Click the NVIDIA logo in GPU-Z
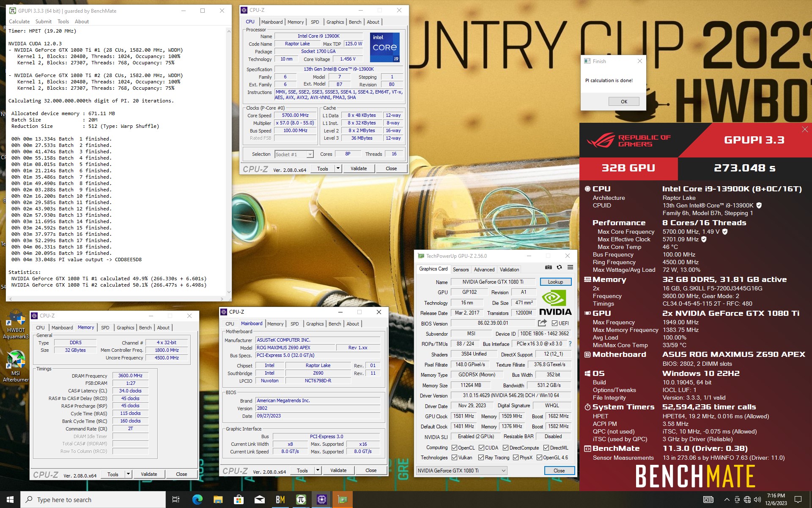The width and height of the screenshot is (812, 508). click(555, 303)
